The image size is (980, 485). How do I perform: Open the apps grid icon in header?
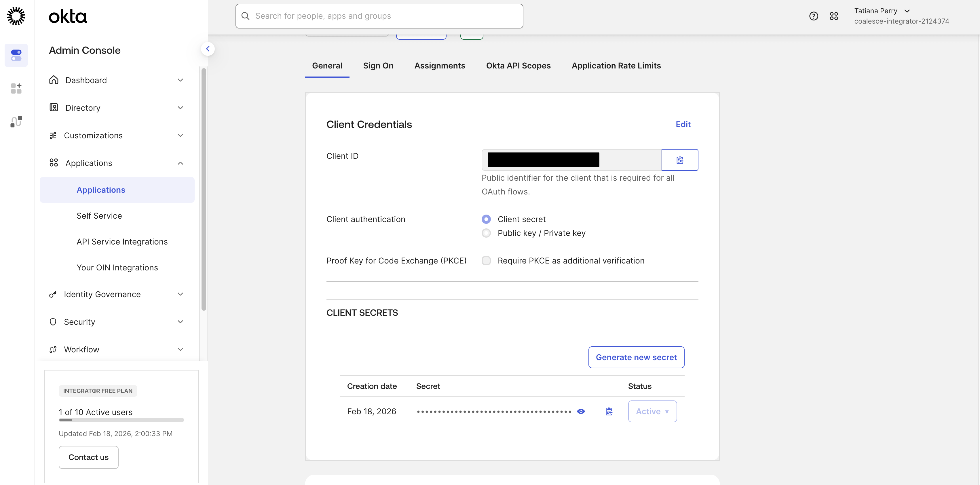coord(833,16)
